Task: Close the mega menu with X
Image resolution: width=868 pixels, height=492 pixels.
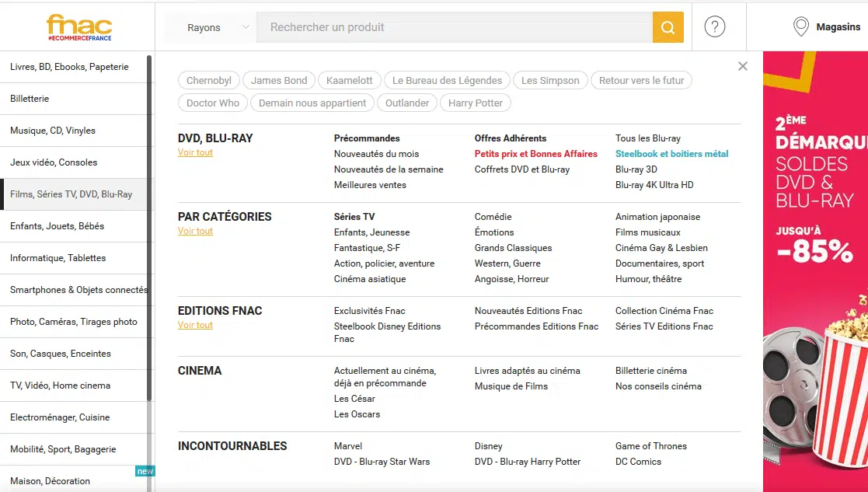Action: point(743,67)
